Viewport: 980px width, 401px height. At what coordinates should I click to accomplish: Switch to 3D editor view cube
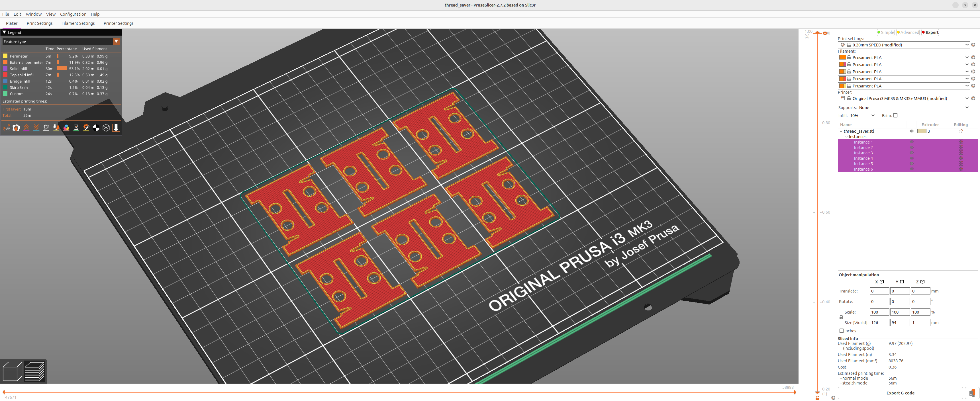12,371
